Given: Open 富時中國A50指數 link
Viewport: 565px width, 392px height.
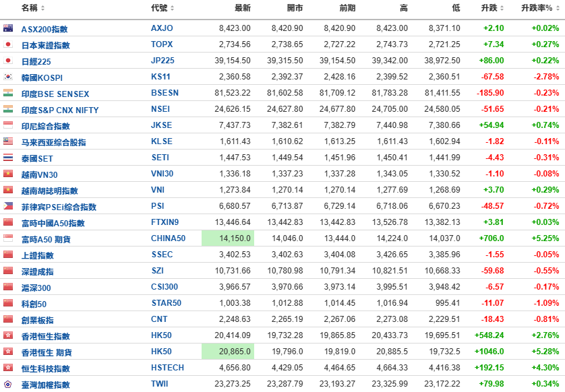Looking at the screenshot, I should pyautogui.click(x=53, y=224).
